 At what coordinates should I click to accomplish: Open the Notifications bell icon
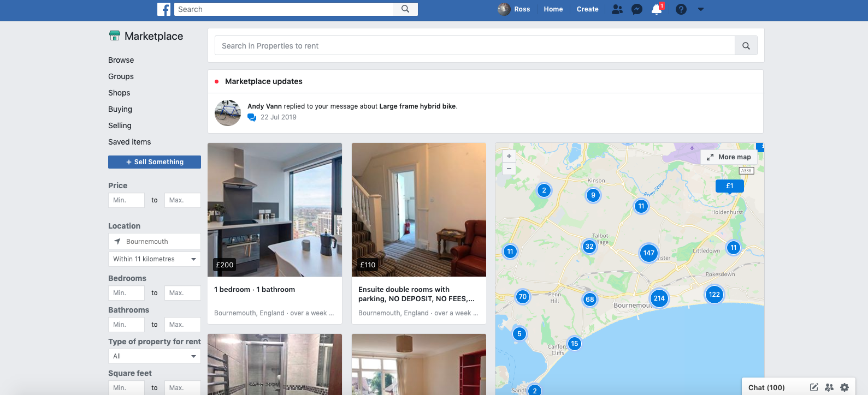657,9
